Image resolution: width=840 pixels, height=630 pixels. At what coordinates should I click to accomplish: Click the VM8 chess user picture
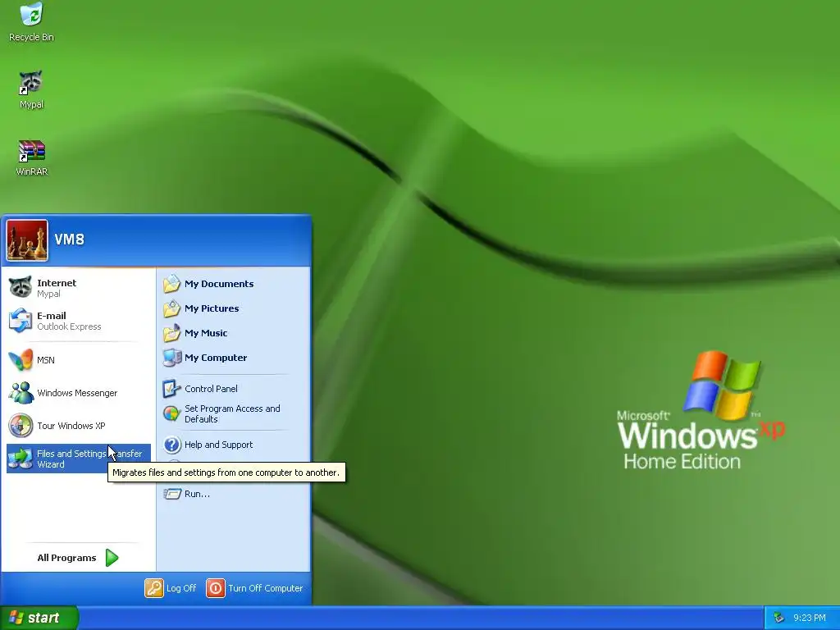(27, 240)
